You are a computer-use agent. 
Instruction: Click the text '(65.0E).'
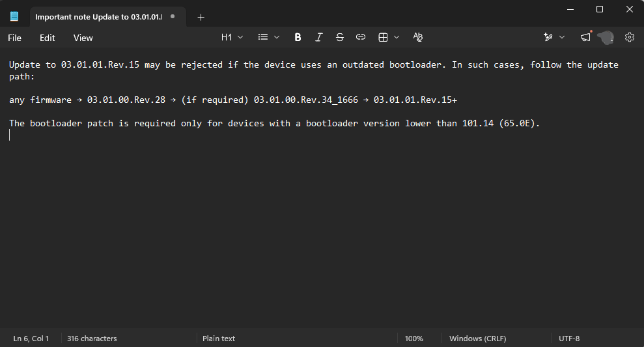520,123
